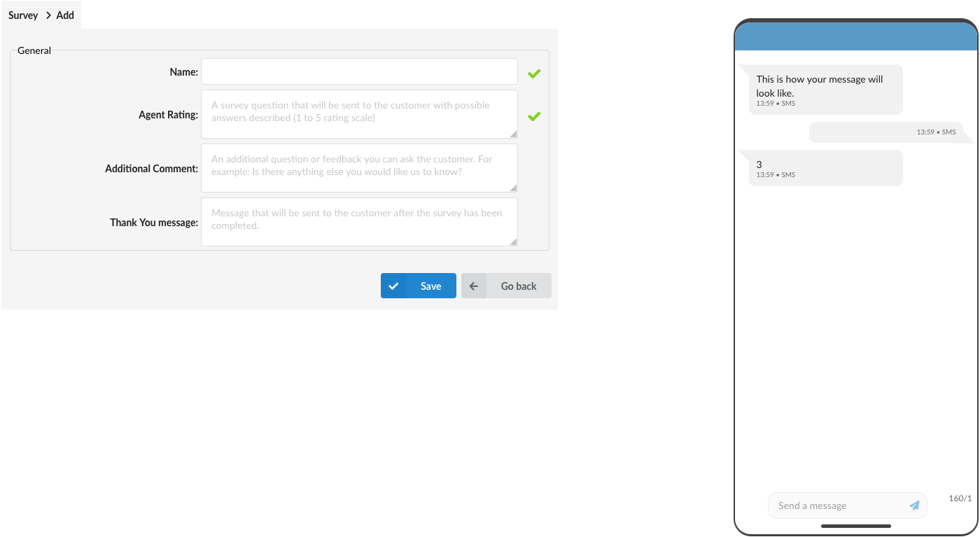
Task: Click the breadcrumb chevron after Survey
Action: tap(48, 15)
